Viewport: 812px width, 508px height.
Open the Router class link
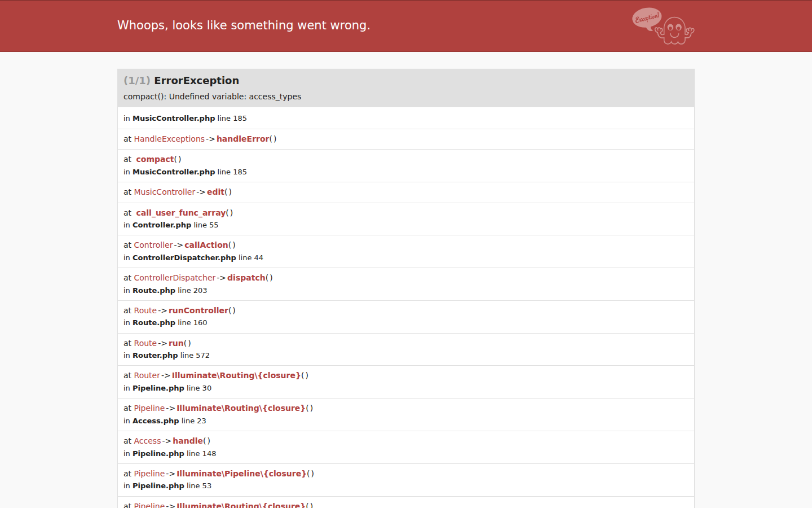pos(147,375)
